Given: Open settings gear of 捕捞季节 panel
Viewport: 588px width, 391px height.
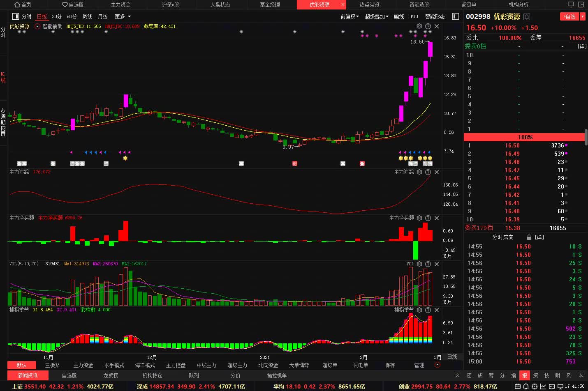Looking at the screenshot, I should (419, 310).
